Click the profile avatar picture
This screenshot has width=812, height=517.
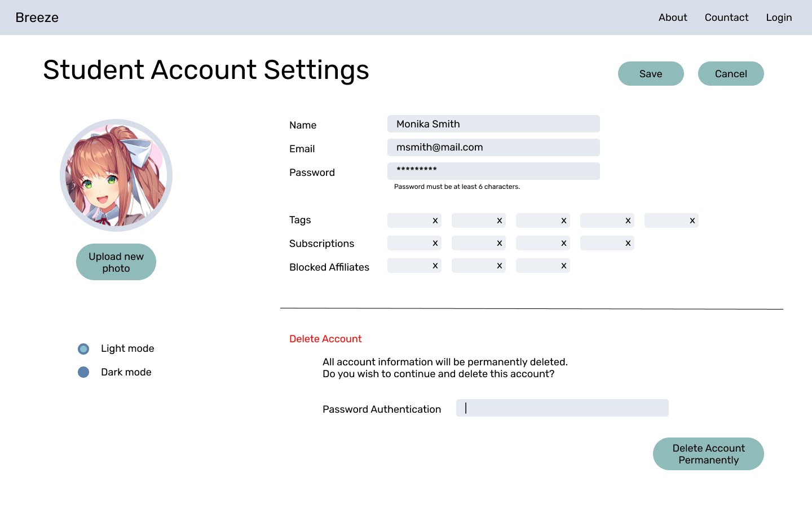click(x=116, y=175)
